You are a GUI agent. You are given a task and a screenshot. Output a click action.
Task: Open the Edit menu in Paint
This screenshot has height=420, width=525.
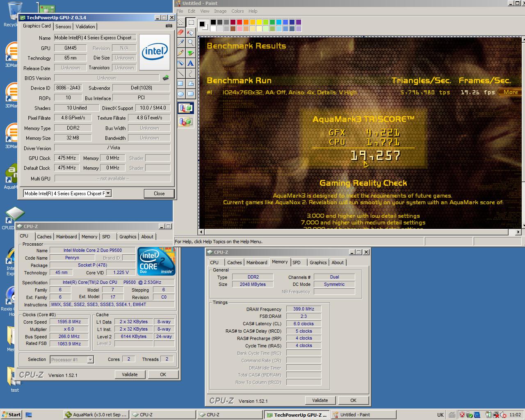coord(192,11)
